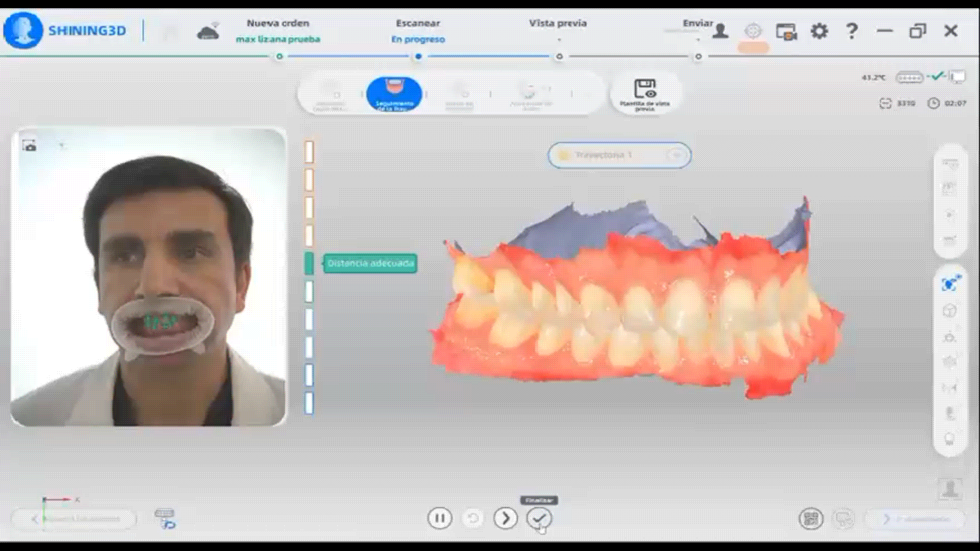Select the active bite scan step button
The image size is (980, 551).
tap(394, 94)
